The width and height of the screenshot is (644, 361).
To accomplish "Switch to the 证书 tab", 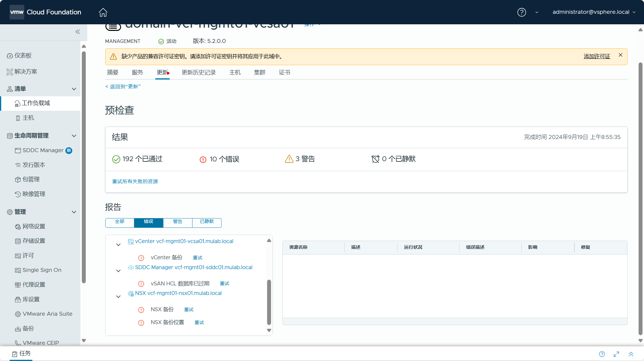I will [284, 72].
